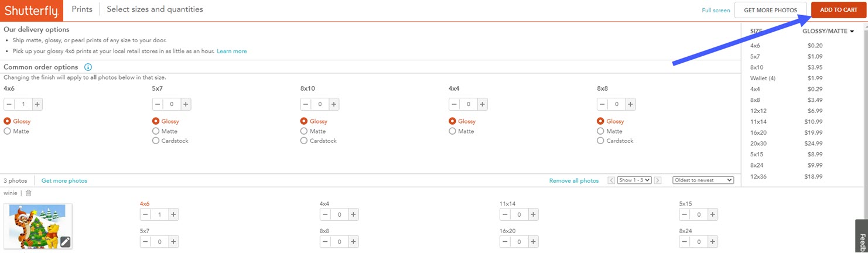This screenshot has height=253, width=868.
Task: Click the Common order options info icon
Action: (88, 67)
